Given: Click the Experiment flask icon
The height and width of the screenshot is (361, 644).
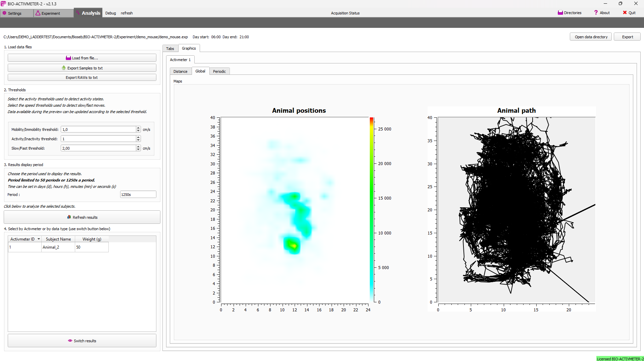Looking at the screenshot, I should [38, 13].
